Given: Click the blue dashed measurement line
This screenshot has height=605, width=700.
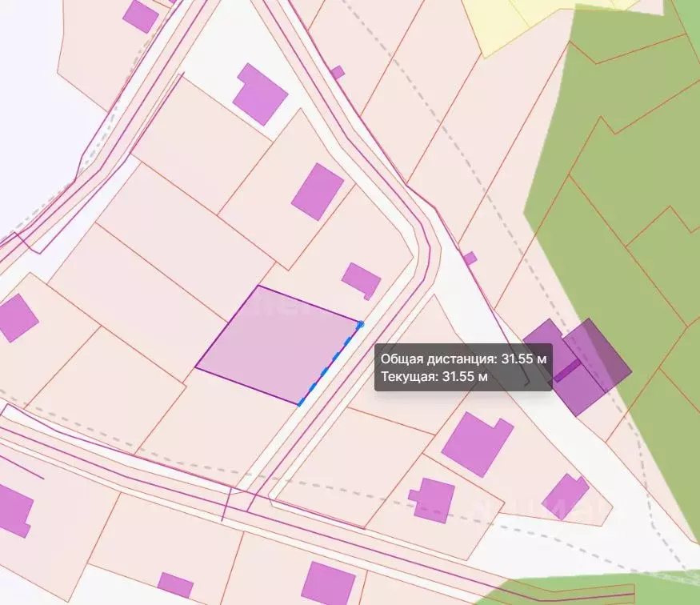Looking at the screenshot, I should [x=330, y=365].
